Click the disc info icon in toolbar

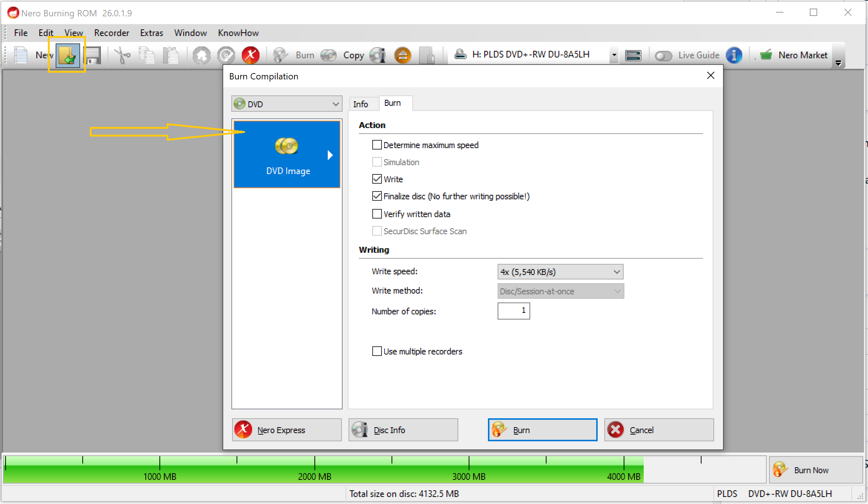(x=378, y=55)
